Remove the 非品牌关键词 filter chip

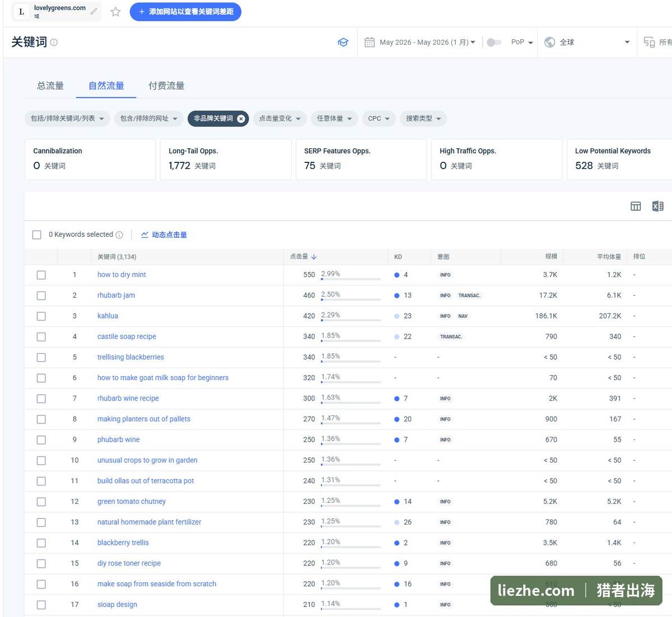coord(241,119)
